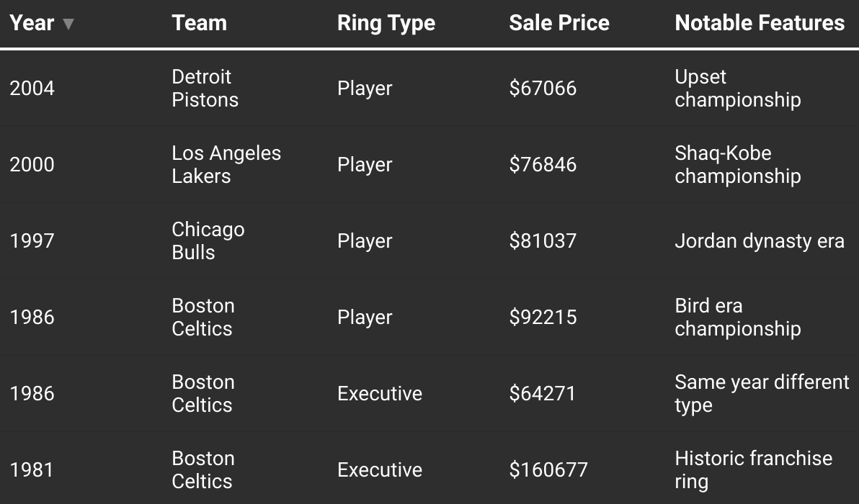Click the Same year different type cell
This screenshot has height=504, width=859.
point(761,394)
